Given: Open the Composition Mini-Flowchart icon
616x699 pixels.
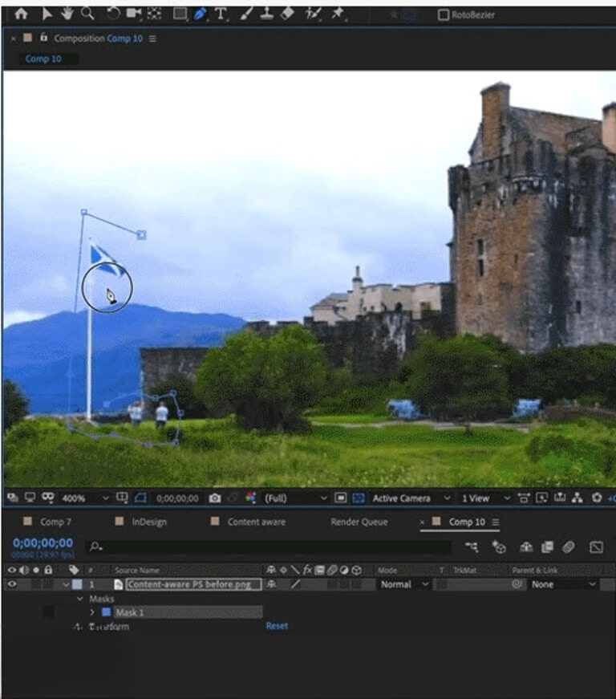Looking at the screenshot, I should tap(472, 547).
